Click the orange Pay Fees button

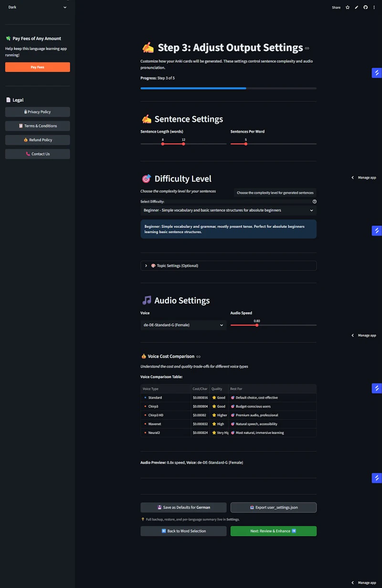tap(37, 67)
